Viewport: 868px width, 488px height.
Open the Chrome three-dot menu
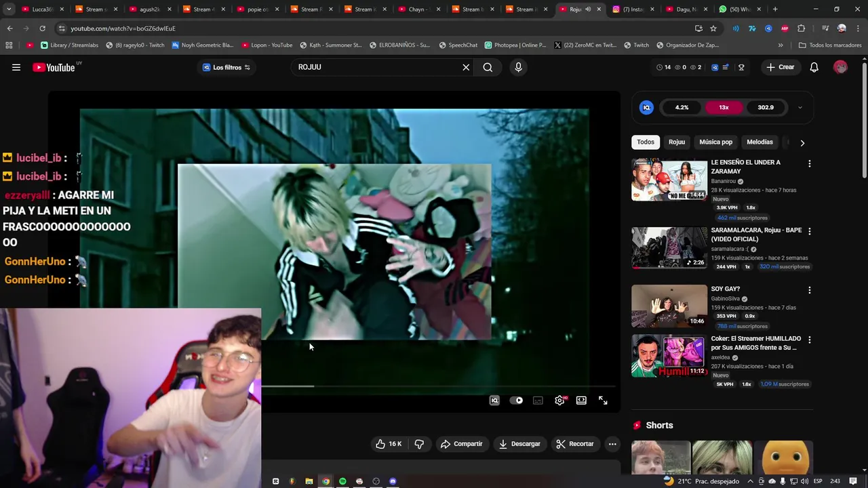click(857, 28)
